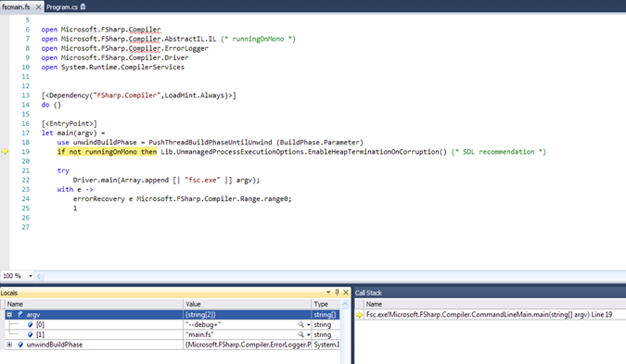626x364 pixels.
Task: Click the highlighted 'if not runningOnMono then' statement
Action: 107,152
